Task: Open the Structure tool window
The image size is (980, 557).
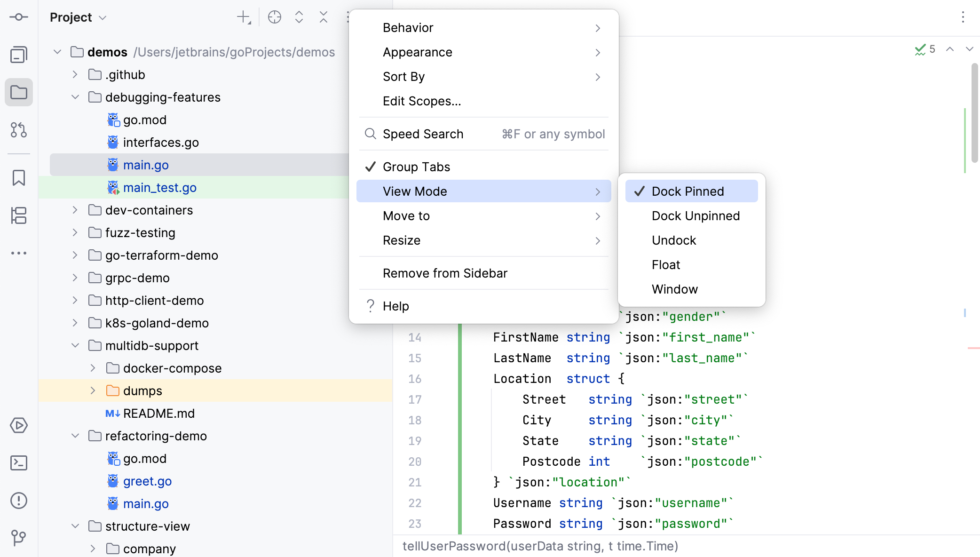Action: pos(19,216)
